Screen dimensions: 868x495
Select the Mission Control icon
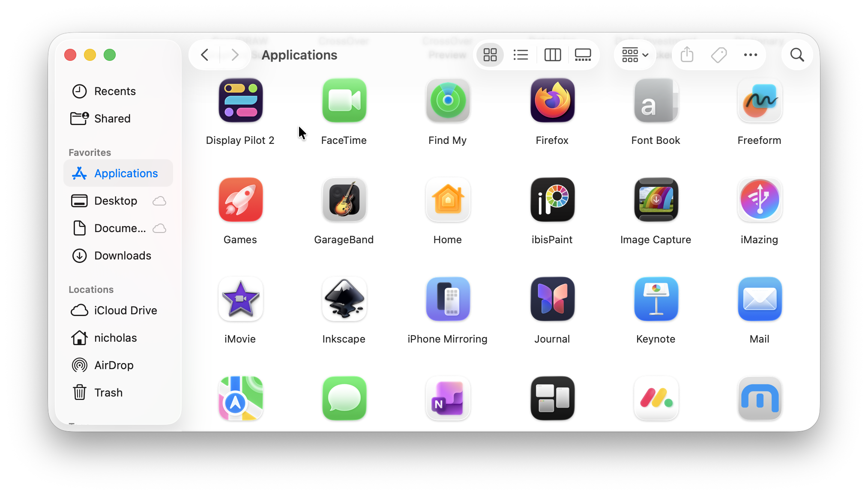552,399
